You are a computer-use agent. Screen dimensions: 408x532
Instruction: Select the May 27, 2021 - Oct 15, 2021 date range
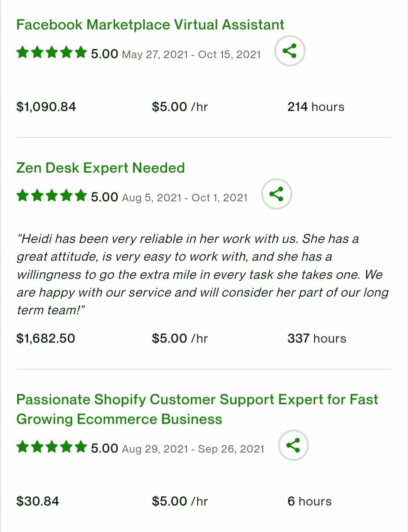(x=192, y=54)
